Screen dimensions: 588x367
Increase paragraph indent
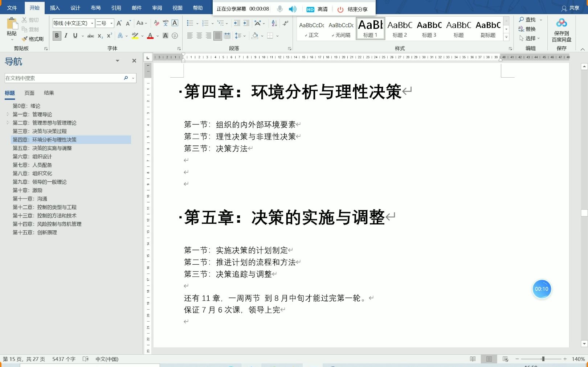(x=246, y=23)
